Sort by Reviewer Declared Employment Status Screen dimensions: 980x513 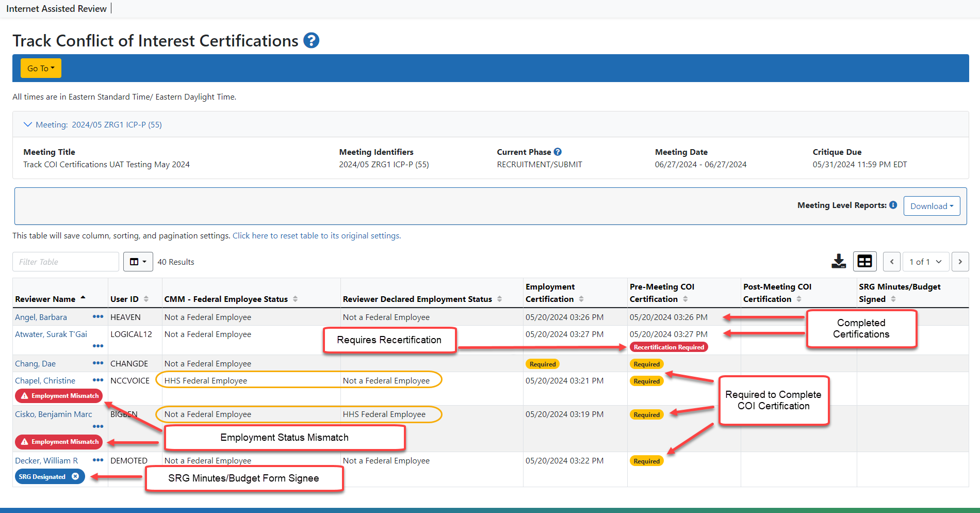[422, 299]
